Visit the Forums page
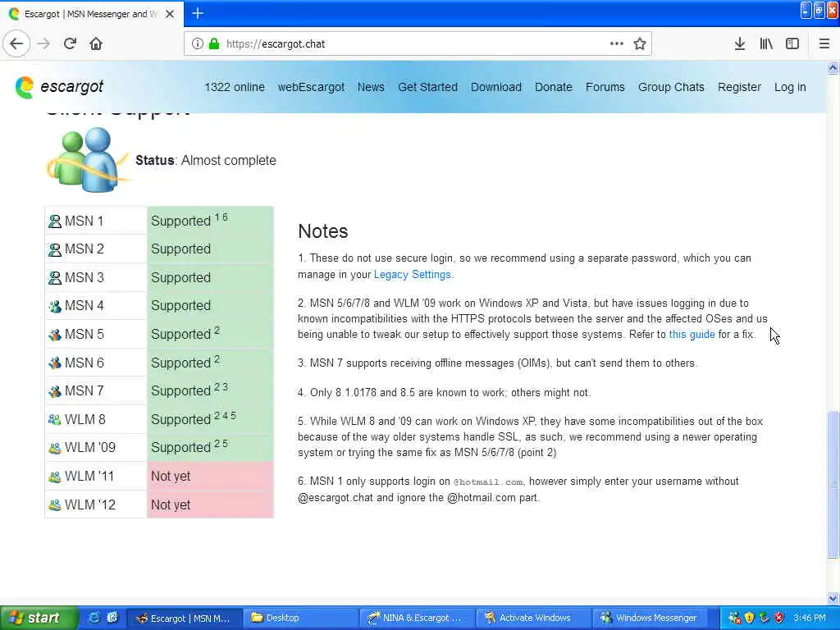This screenshot has width=840, height=630. [605, 87]
